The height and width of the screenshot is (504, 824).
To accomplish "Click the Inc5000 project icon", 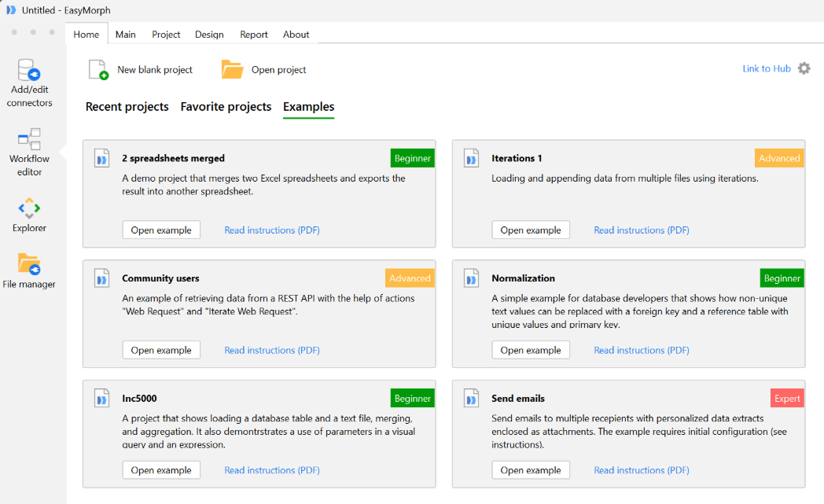I will tap(102, 398).
